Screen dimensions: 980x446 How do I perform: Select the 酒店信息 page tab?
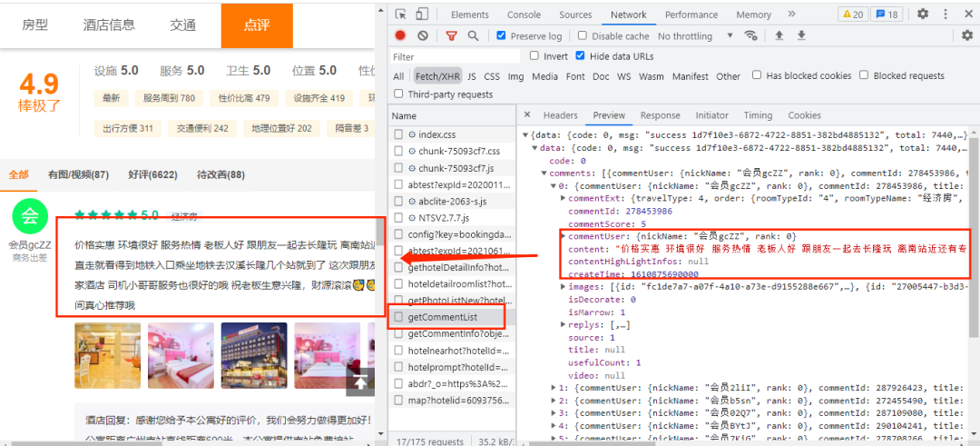point(109,25)
